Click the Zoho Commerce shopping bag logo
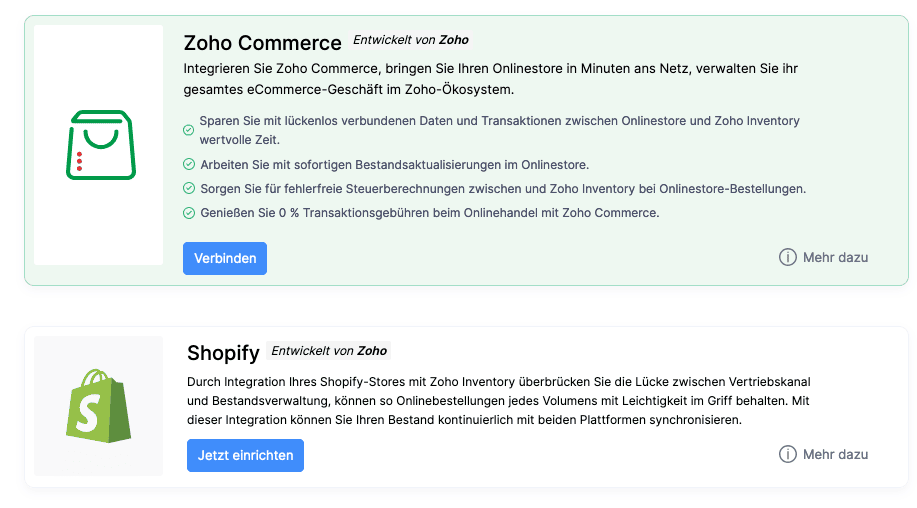The image size is (917, 508). (x=101, y=145)
